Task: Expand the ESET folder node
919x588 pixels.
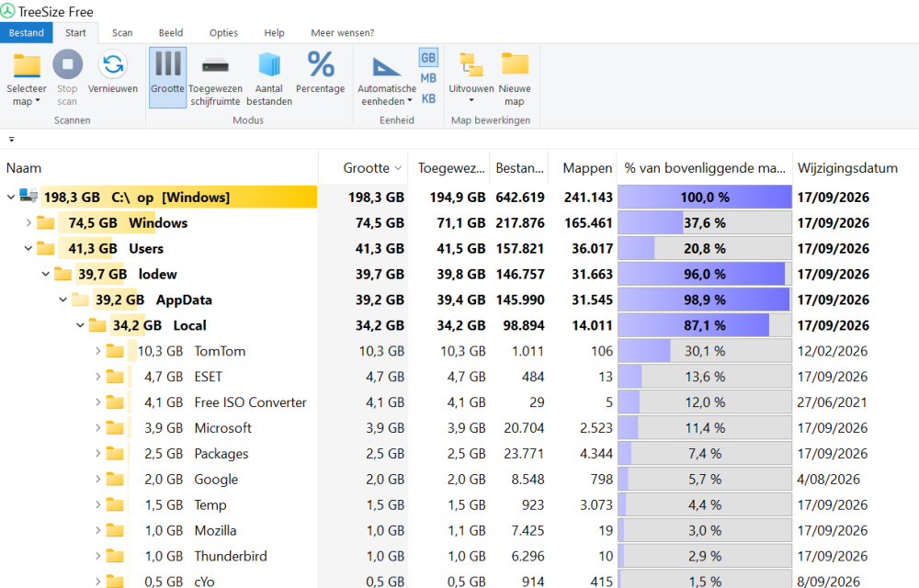Action: pos(98,377)
